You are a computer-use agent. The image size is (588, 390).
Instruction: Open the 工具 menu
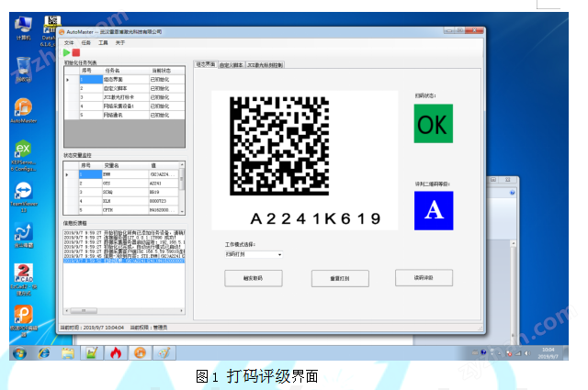(x=103, y=43)
